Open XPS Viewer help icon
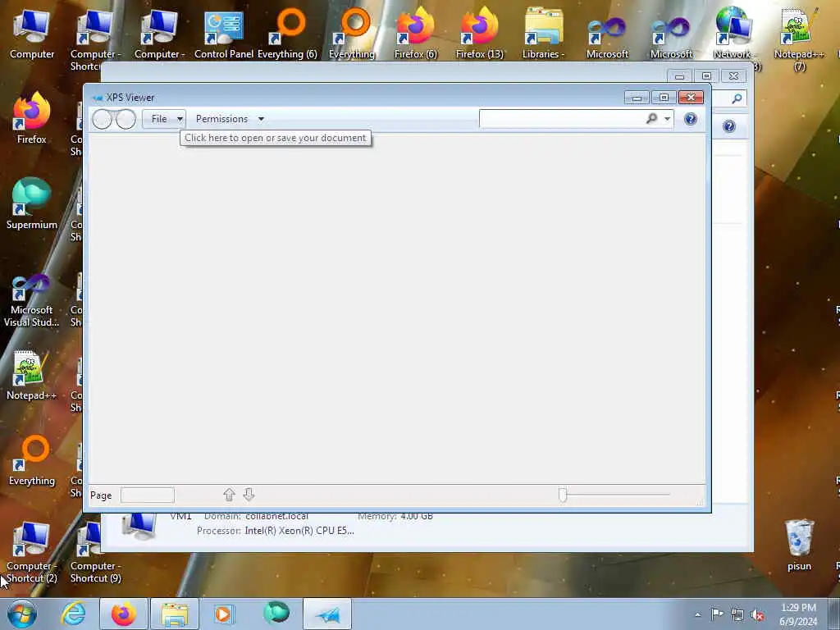The height and width of the screenshot is (630, 840). click(691, 119)
